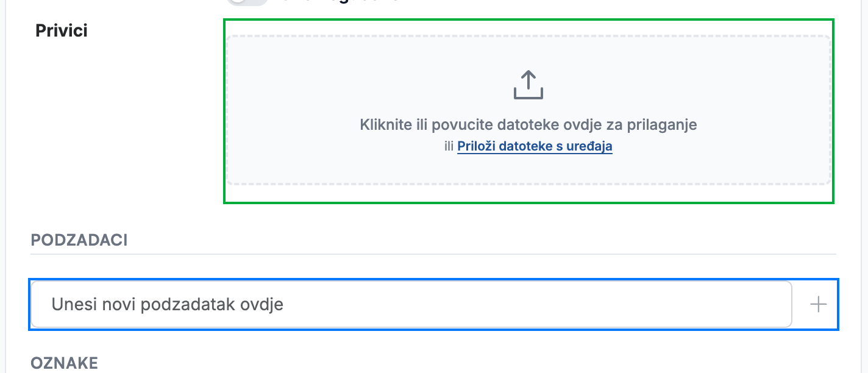Viewport: 868px width, 373px height.
Task: Select the 'Privici' field label
Action: point(62,30)
